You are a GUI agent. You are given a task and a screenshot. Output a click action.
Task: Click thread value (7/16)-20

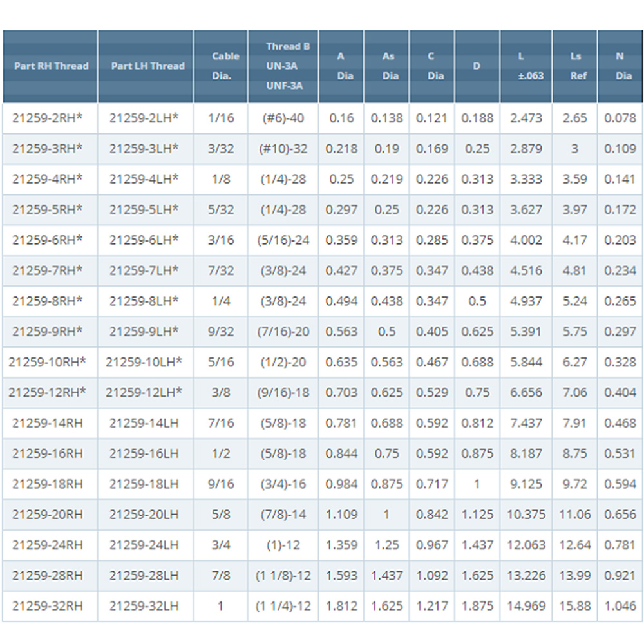283,332
